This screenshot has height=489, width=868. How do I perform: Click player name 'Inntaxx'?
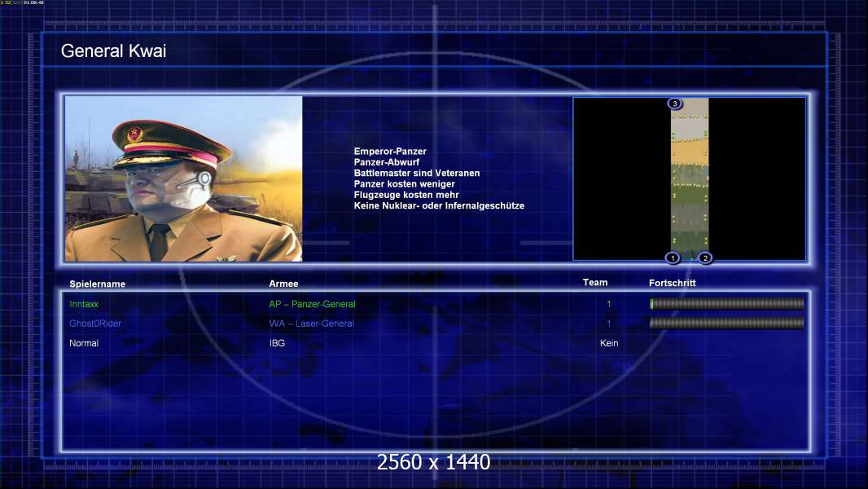coord(84,304)
